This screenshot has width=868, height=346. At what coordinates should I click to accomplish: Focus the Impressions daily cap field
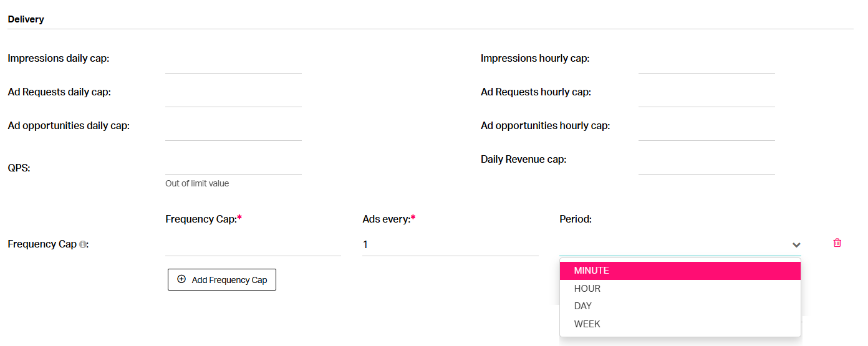(x=233, y=62)
